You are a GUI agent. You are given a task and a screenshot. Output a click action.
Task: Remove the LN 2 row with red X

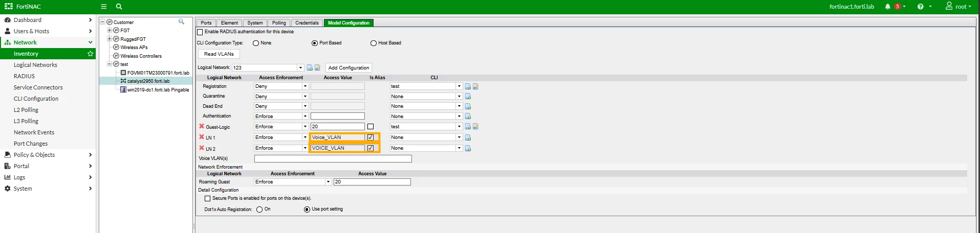(202, 148)
